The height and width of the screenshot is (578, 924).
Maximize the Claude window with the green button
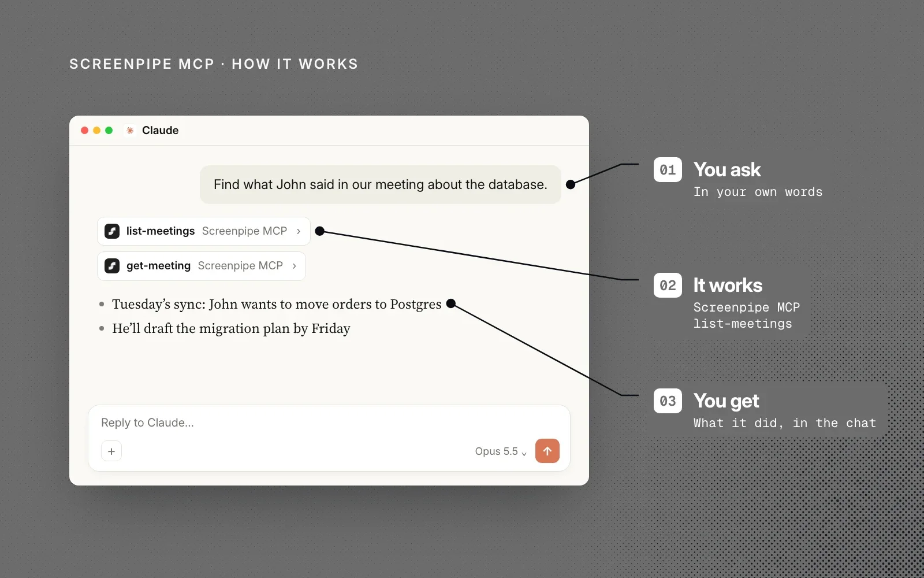coord(109,131)
